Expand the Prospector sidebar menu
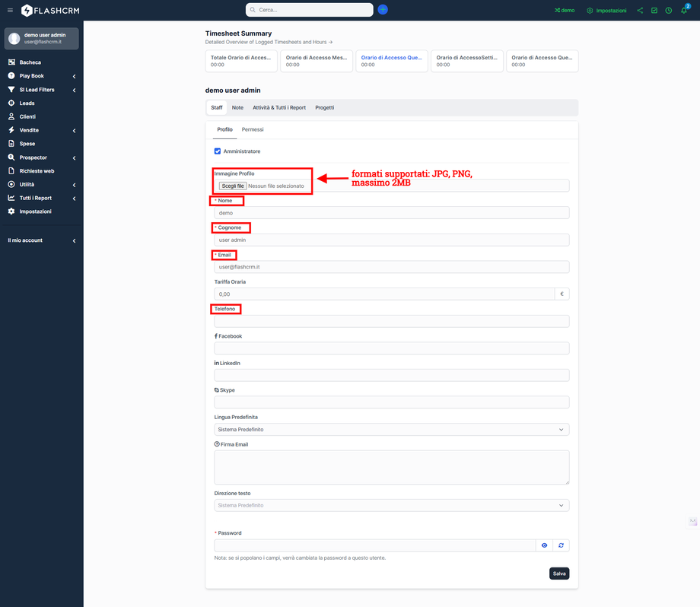The height and width of the screenshot is (607, 700). click(42, 157)
